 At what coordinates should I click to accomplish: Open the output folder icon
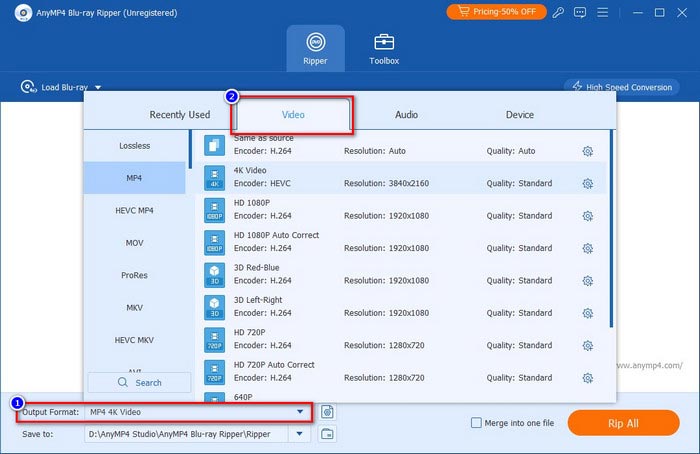point(327,433)
